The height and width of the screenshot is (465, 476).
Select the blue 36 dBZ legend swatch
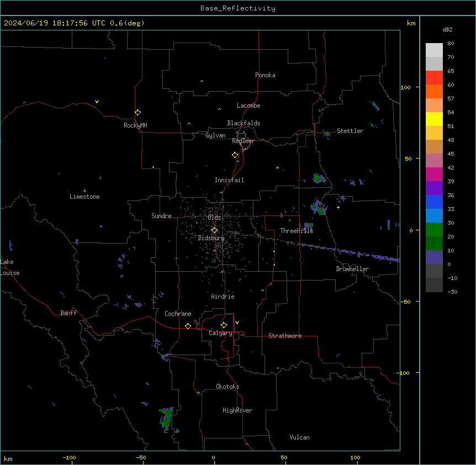coord(434,202)
